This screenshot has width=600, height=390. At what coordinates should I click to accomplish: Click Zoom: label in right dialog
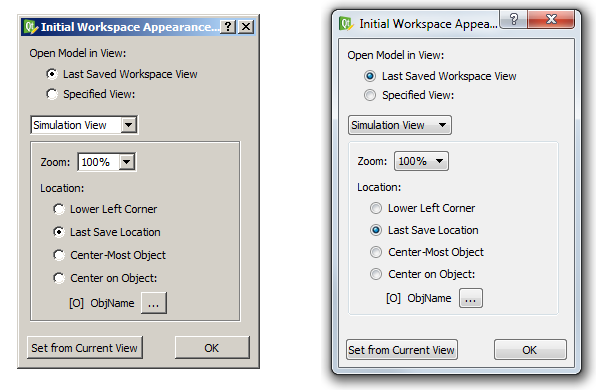372,161
